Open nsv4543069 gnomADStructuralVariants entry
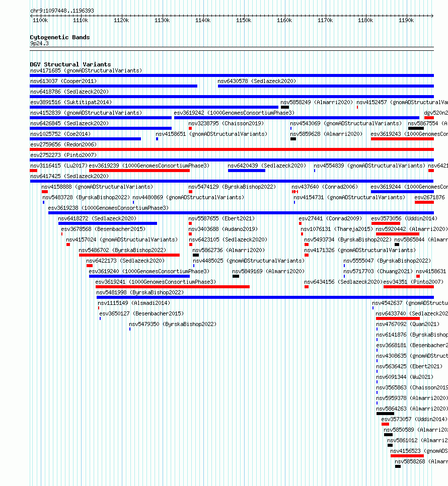 tap(346, 123)
